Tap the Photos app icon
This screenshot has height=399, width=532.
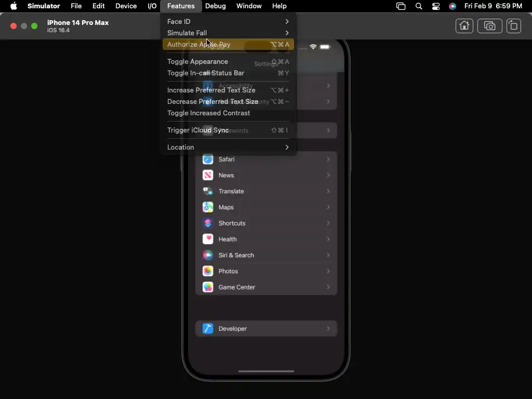click(x=208, y=271)
